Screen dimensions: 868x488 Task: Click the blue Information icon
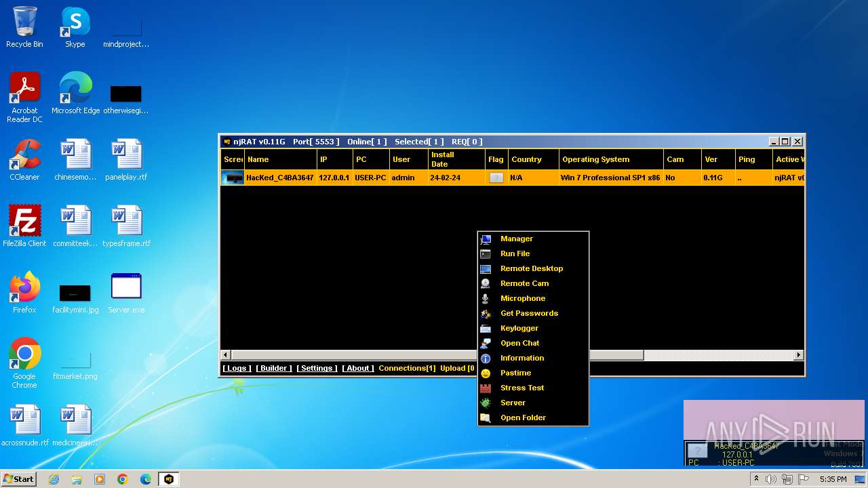[x=486, y=359]
